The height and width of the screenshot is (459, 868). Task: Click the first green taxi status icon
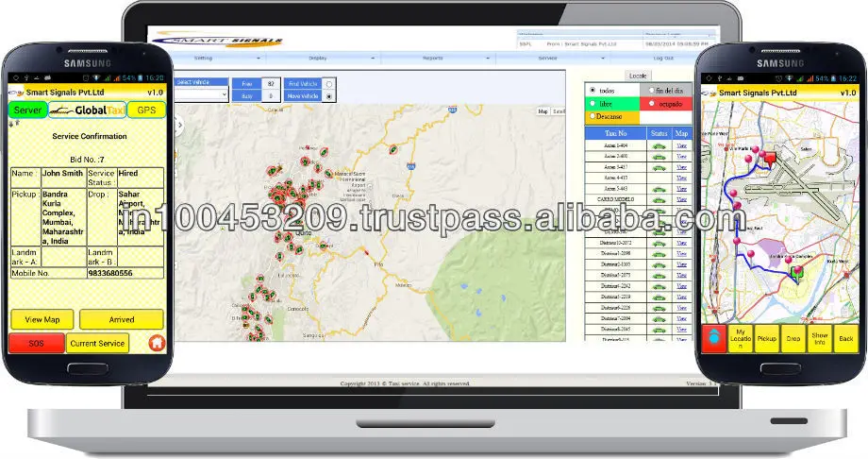[659, 145]
